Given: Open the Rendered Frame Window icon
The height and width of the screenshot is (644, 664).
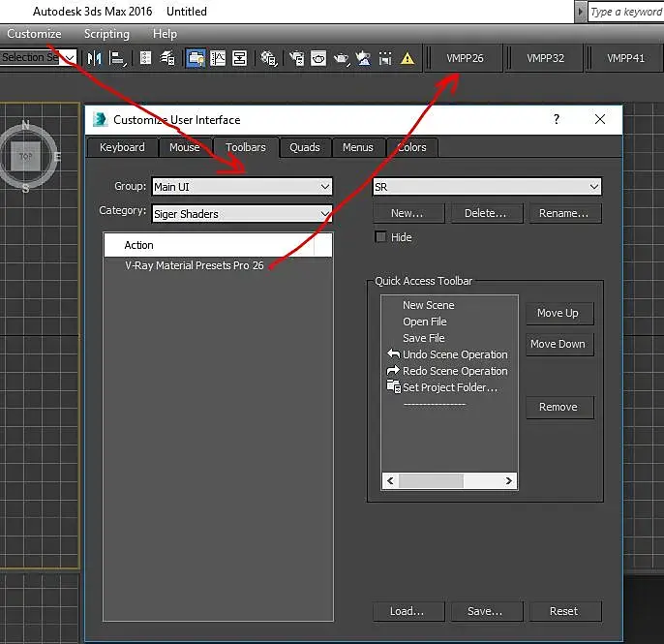Looking at the screenshot, I should tap(318, 58).
